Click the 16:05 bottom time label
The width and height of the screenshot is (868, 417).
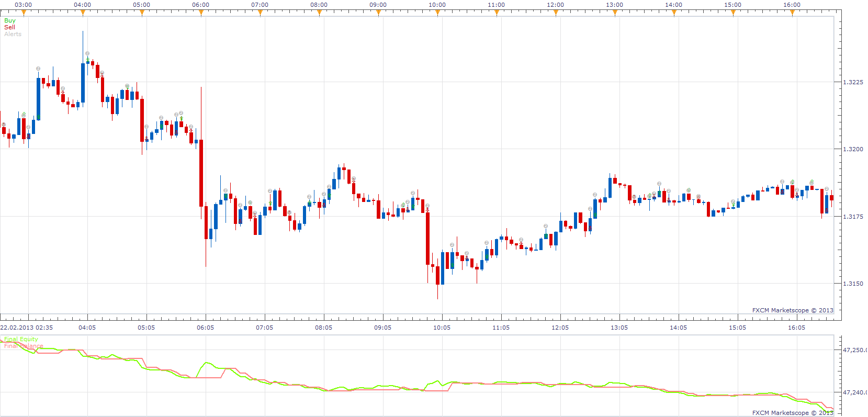[797, 328]
